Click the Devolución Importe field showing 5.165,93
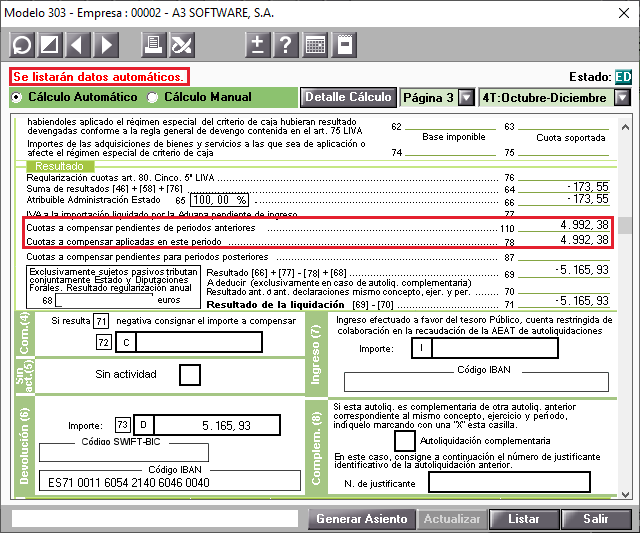 [x=217, y=425]
